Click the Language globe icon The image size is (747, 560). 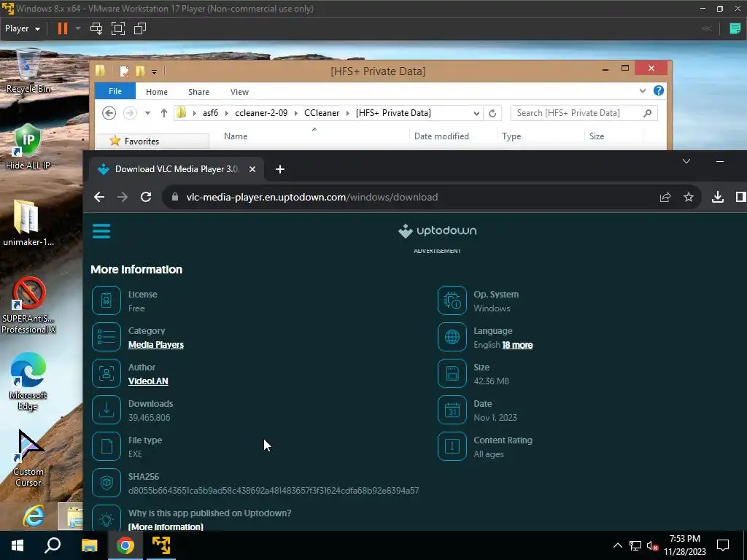(x=452, y=337)
